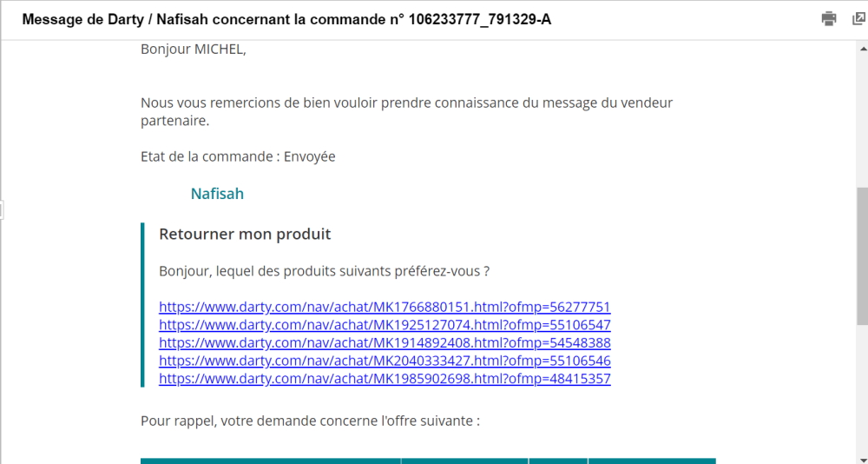Image resolution: width=868 pixels, height=464 pixels.
Task: Click the print message icon
Action: [829, 19]
